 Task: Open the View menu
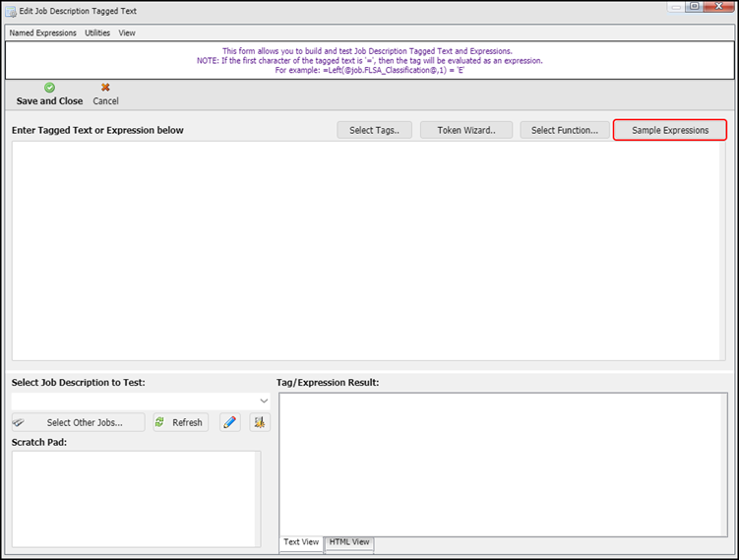127,32
